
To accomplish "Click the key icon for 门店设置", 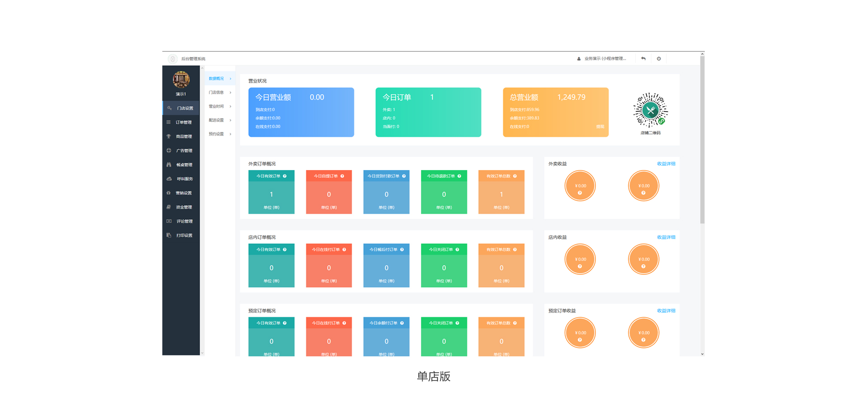I will [x=170, y=108].
